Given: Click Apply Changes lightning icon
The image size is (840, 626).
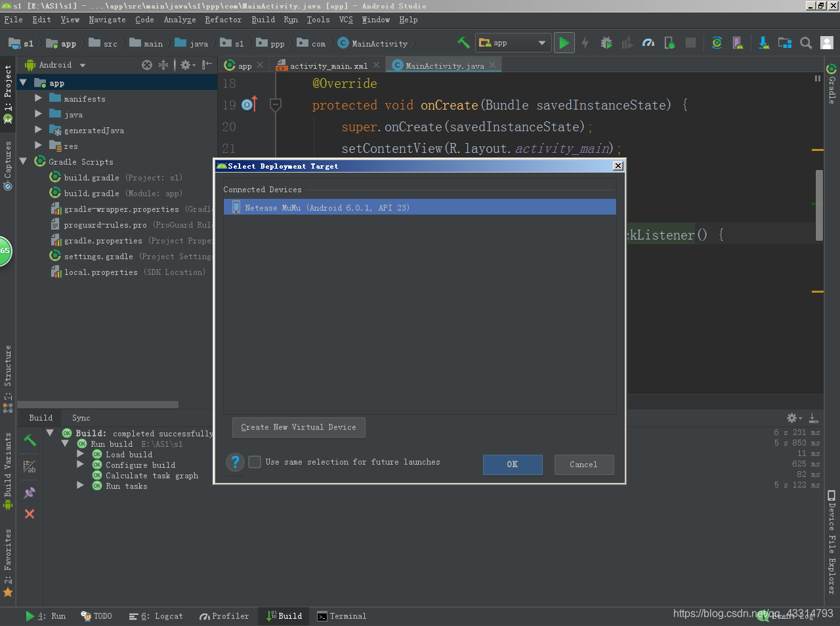Looking at the screenshot, I should (585, 43).
